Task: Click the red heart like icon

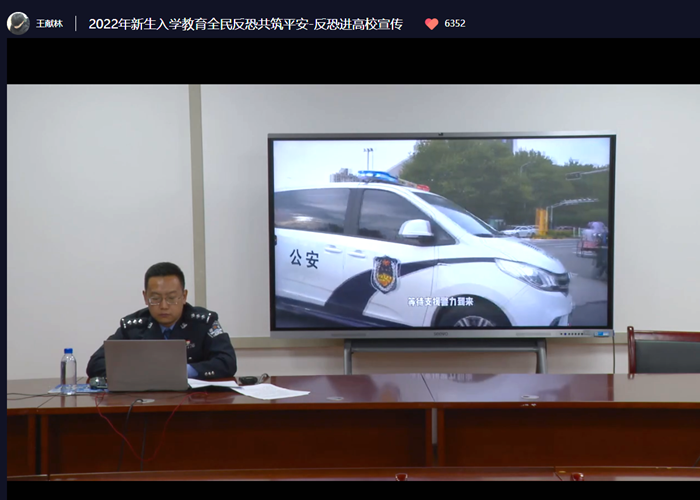Action: [x=431, y=24]
